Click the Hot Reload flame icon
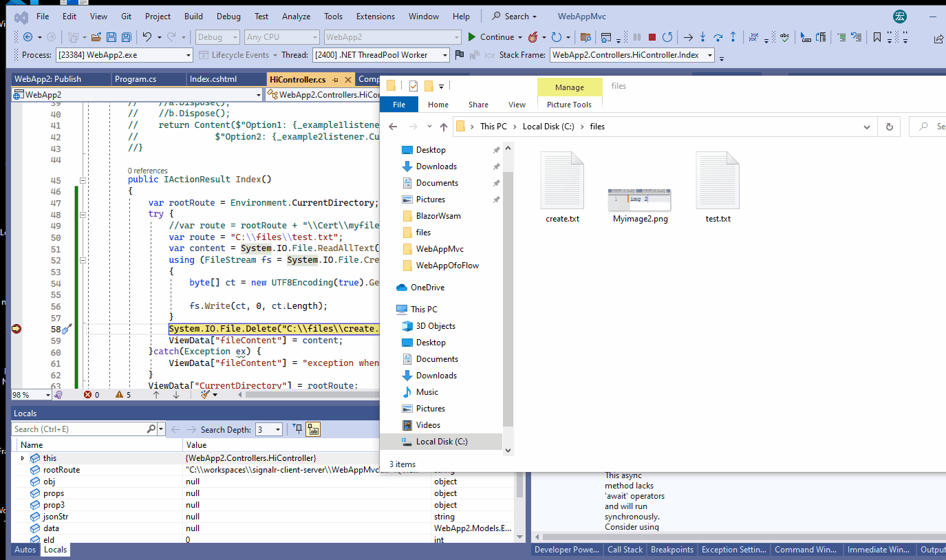 click(533, 37)
